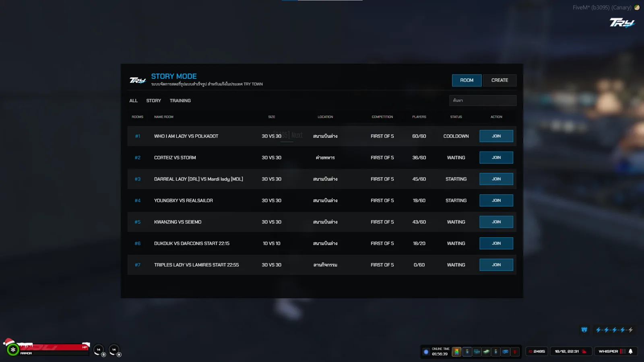Switch to the ALL filter tab
The width and height of the screenshot is (644, 362).
pyautogui.click(x=133, y=101)
